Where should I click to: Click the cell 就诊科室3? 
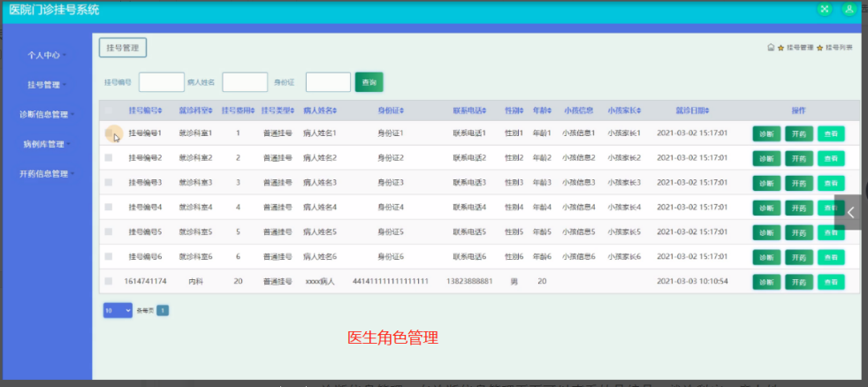tap(196, 182)
